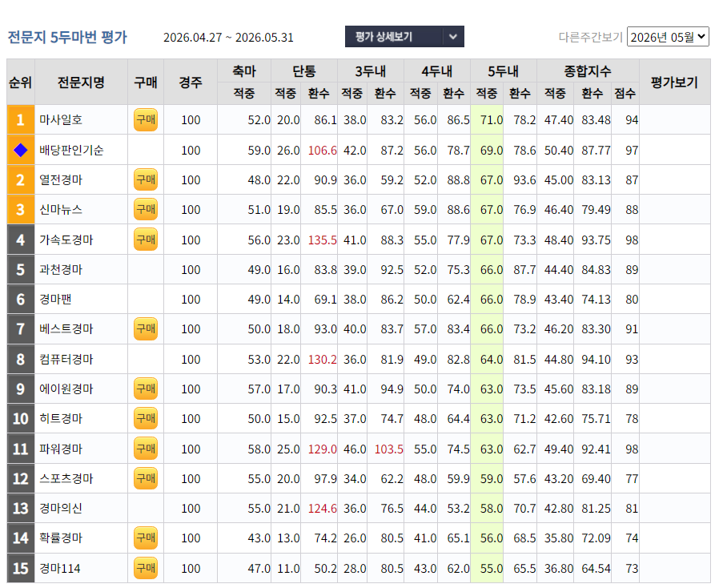Click the red 103.5 value for 파워경마
Viewport: 719px width, 588px height.
[389, 449]
